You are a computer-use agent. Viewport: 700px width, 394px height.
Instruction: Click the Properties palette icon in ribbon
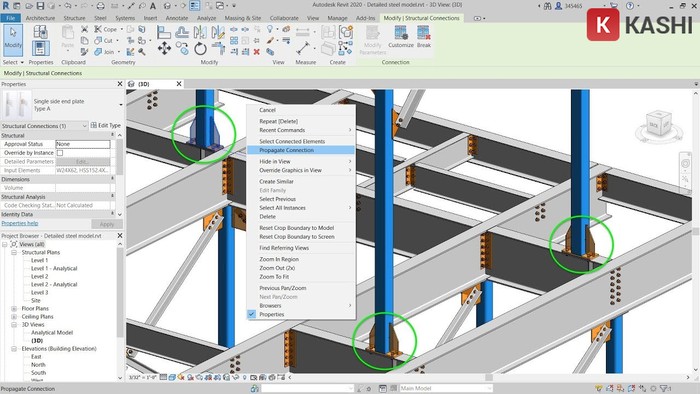[x=40, y=48]
